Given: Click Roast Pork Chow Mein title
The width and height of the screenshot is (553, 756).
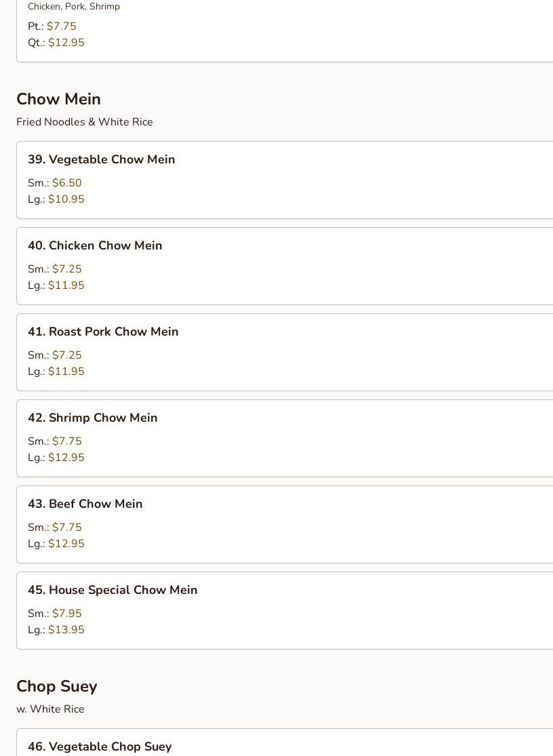Looking at the screenshot, I should click(x=103, y=332).
